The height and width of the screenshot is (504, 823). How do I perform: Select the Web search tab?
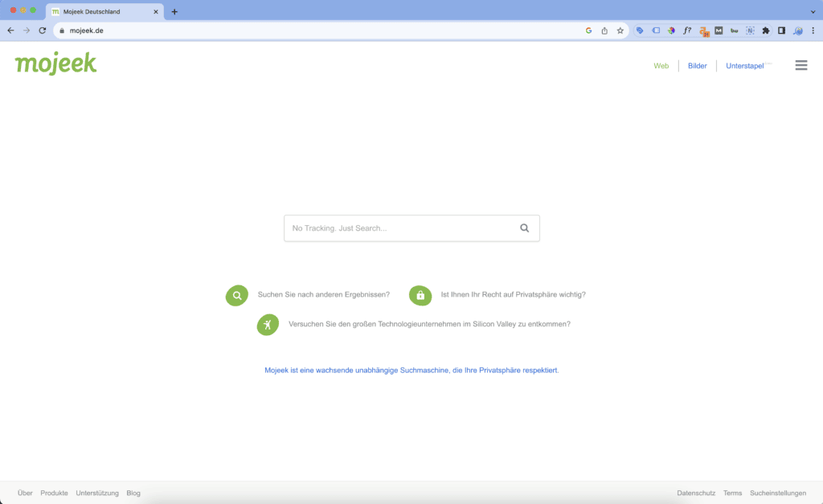(x=661, y=66)
